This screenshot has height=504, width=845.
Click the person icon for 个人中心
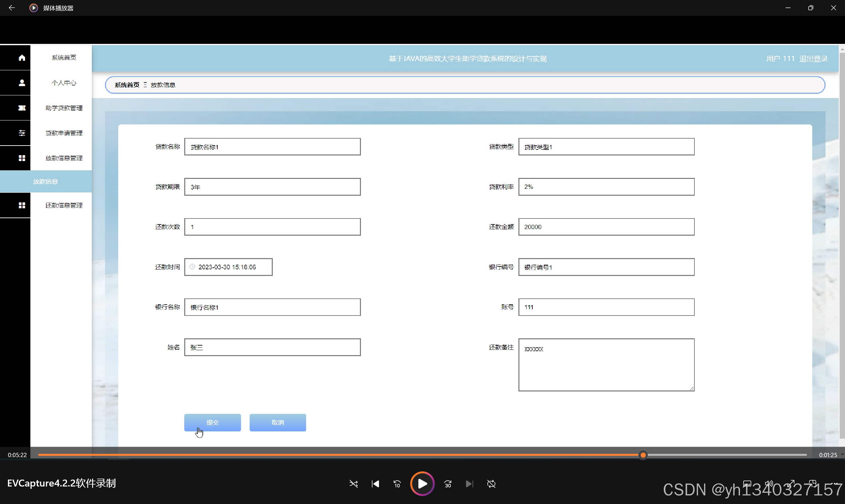(x=22, y=83)
